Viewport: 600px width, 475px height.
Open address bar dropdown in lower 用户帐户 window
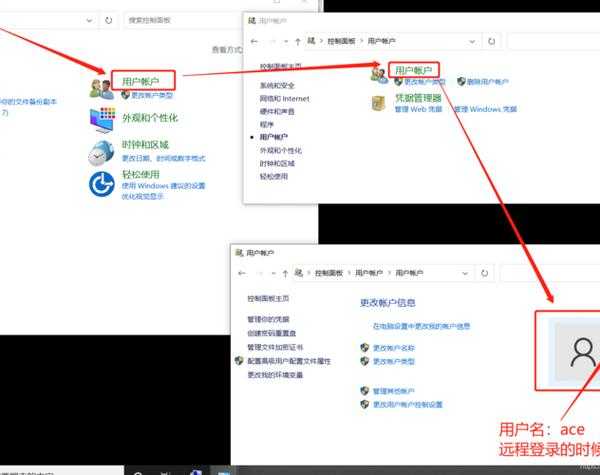click(465, 273)
